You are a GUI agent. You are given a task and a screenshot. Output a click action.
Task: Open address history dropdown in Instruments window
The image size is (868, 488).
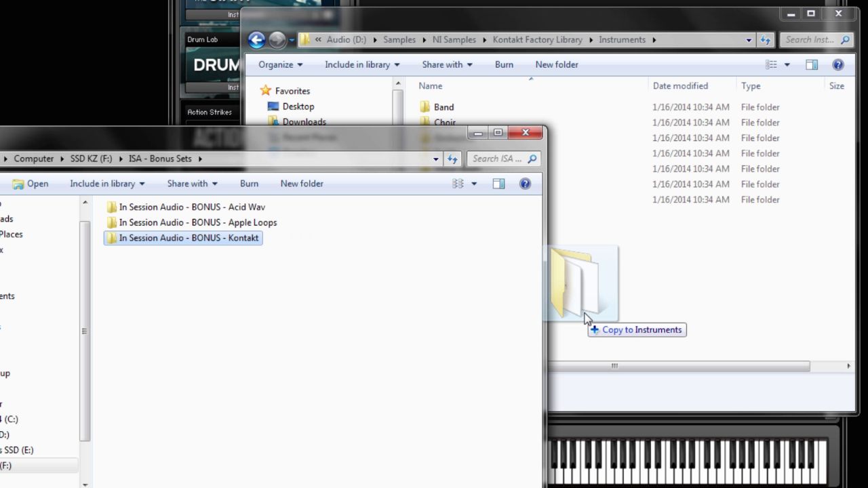749,40
